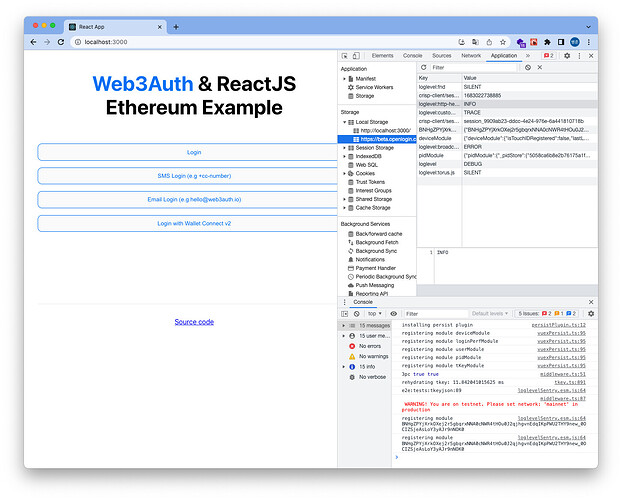Screen dimensions: 622x500
Task: Select the Application tab
Action: pyautogui.click(x=504, y=56)
